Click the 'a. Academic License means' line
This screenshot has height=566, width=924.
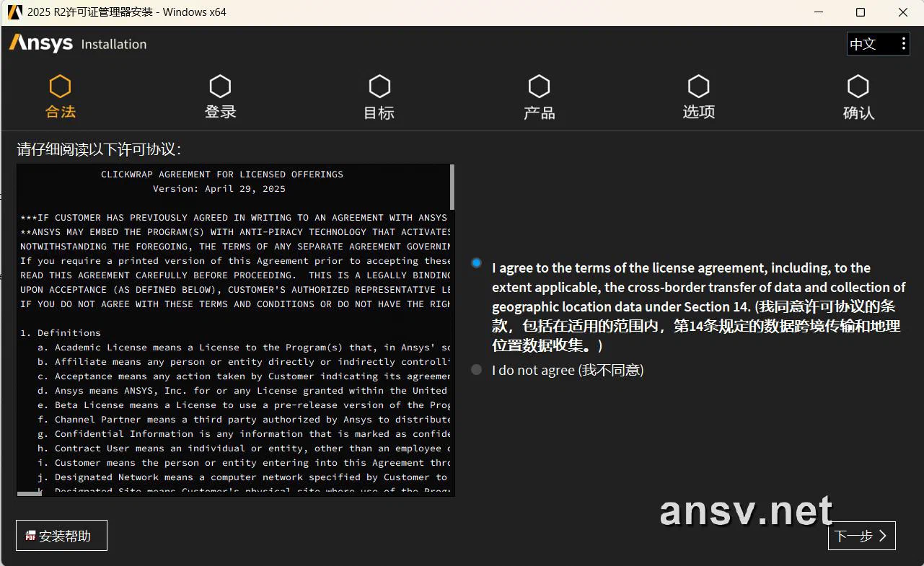point(244,348)
